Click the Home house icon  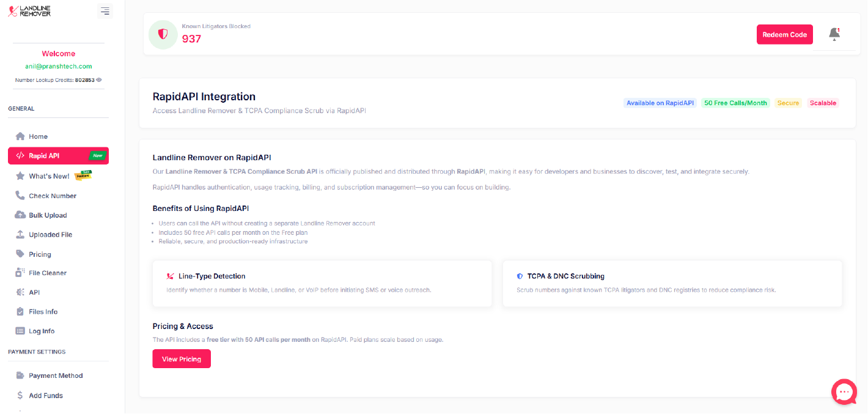point(20,136)
